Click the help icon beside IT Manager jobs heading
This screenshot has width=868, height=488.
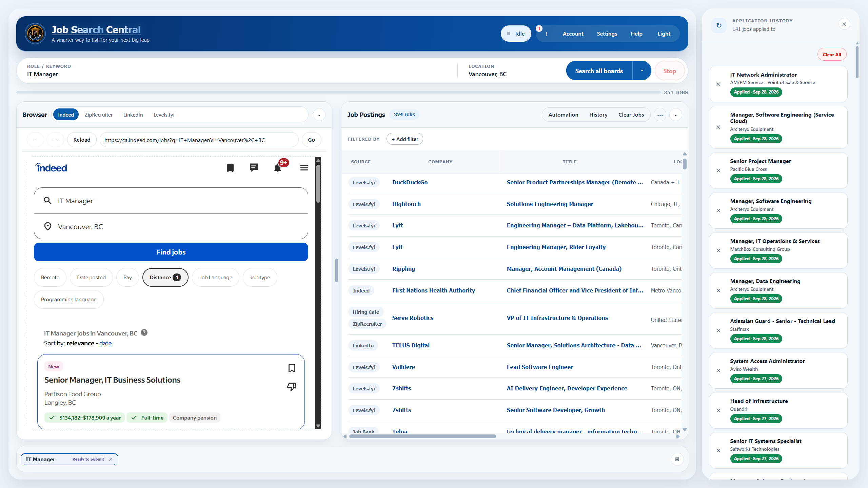pyautogui.click(x=144, y=333)
